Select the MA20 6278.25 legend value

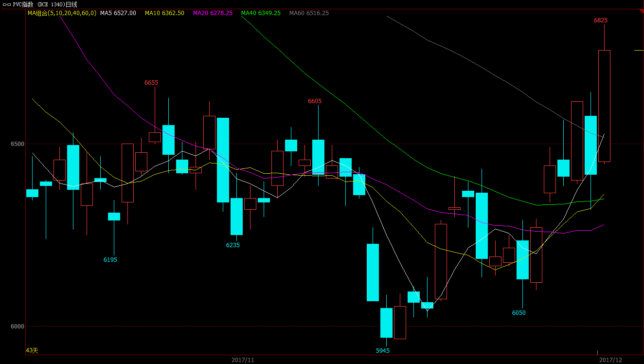tap(213, 13)
